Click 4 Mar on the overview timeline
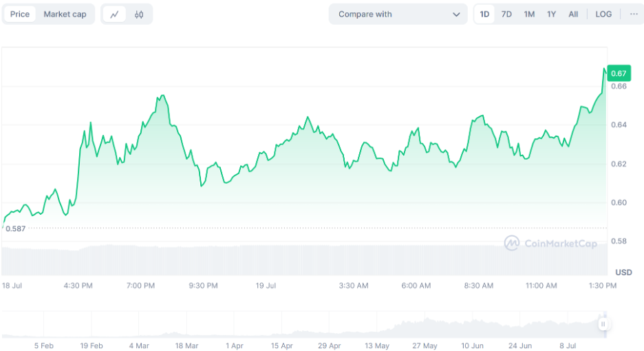644x351 pixels. pyautogui.click(x=139, y=345)
